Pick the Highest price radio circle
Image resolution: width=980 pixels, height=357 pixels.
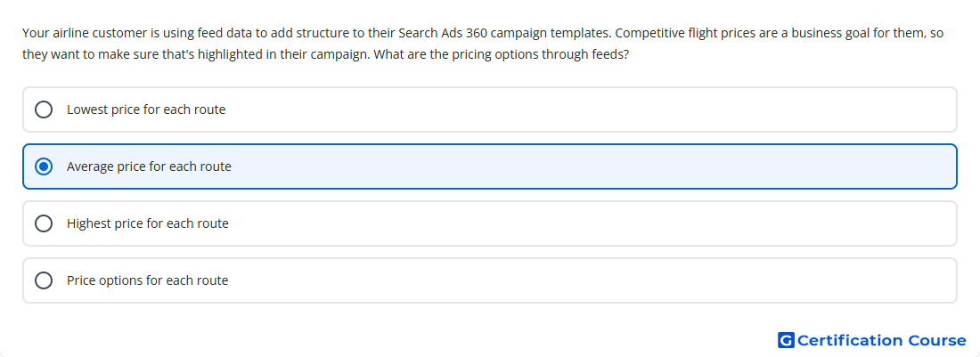tap(44, 223)
